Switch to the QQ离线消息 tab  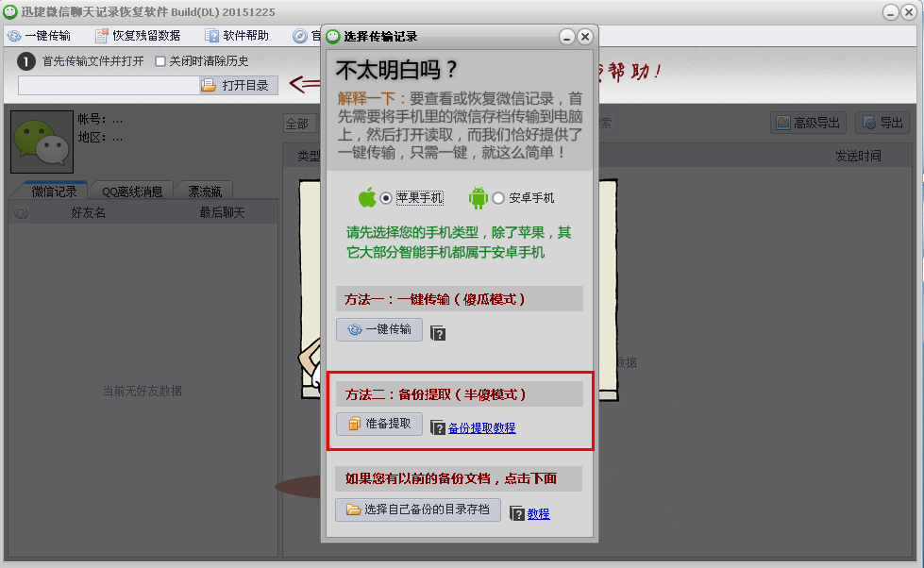[x=132, y=191]
